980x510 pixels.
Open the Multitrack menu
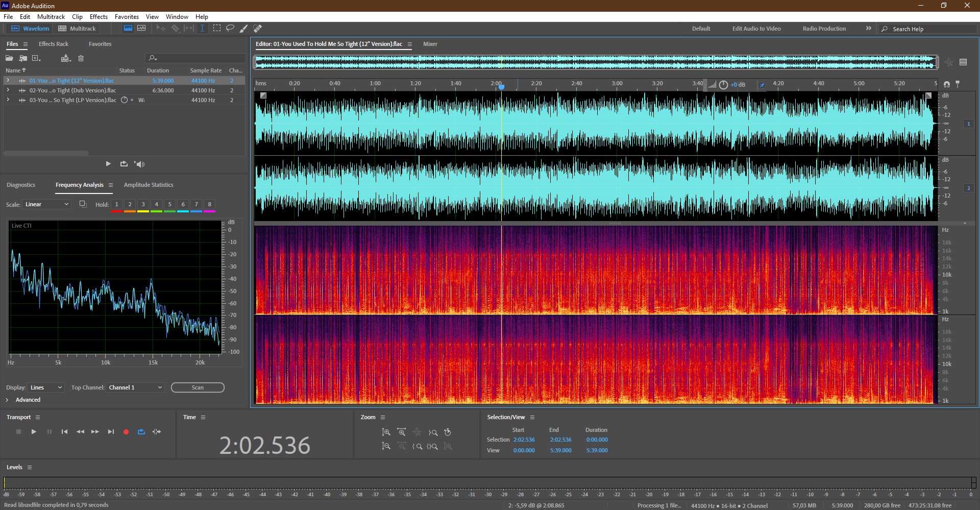tap(51, 17)
